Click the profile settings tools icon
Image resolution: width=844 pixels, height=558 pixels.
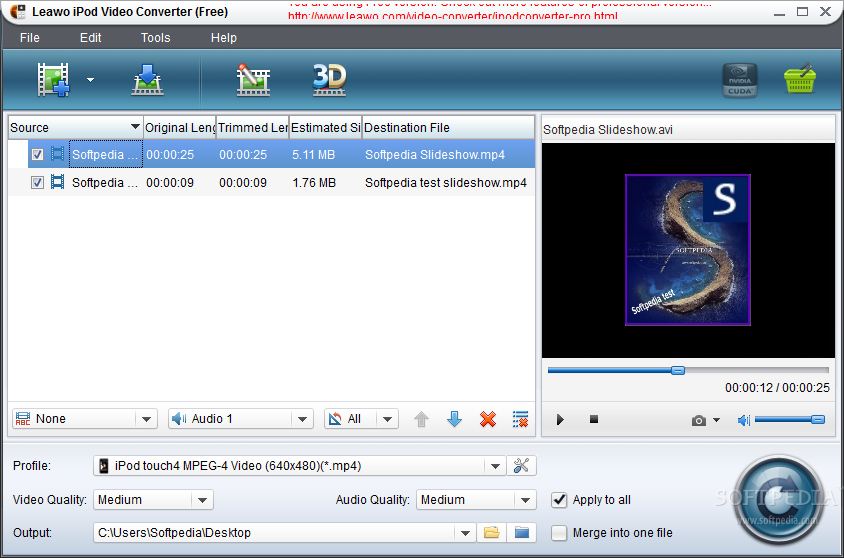point(521,465)
